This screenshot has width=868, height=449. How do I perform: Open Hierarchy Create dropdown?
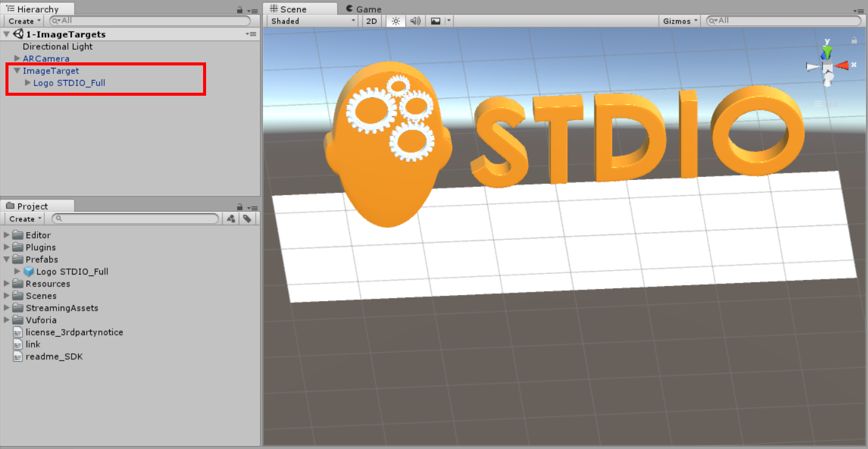coord(25,21)
